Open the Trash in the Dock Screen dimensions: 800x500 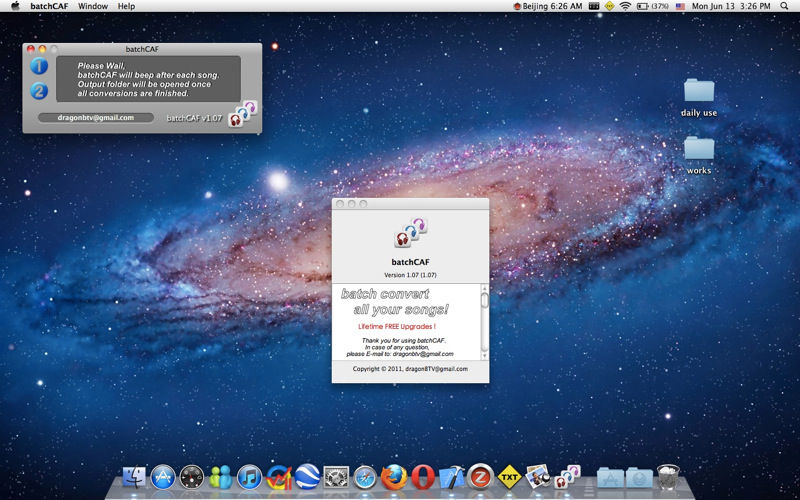668,477
